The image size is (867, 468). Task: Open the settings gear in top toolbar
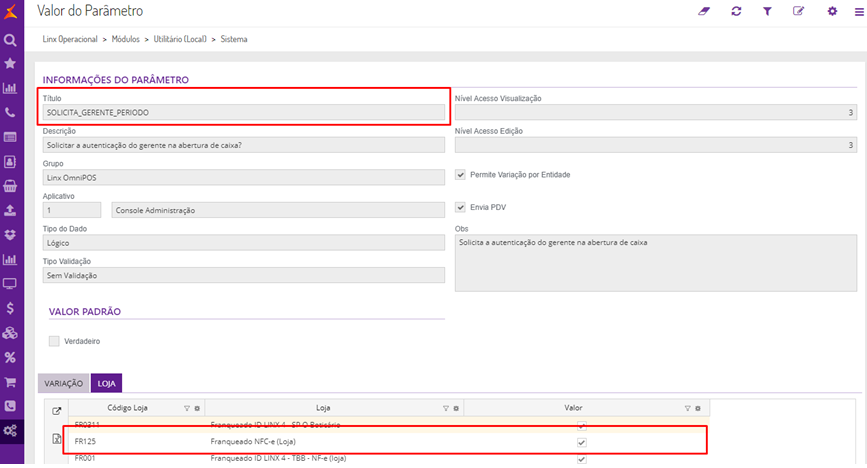click(832, 11)
